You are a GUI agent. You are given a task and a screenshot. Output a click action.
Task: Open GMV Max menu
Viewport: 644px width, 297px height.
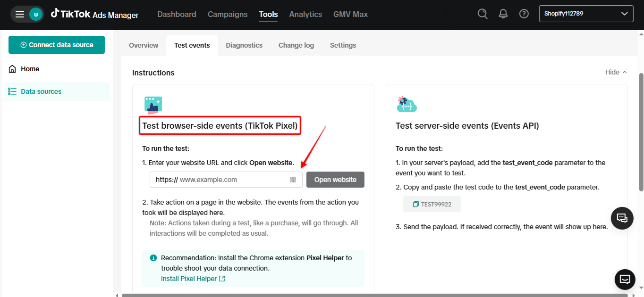pos(351,14)
